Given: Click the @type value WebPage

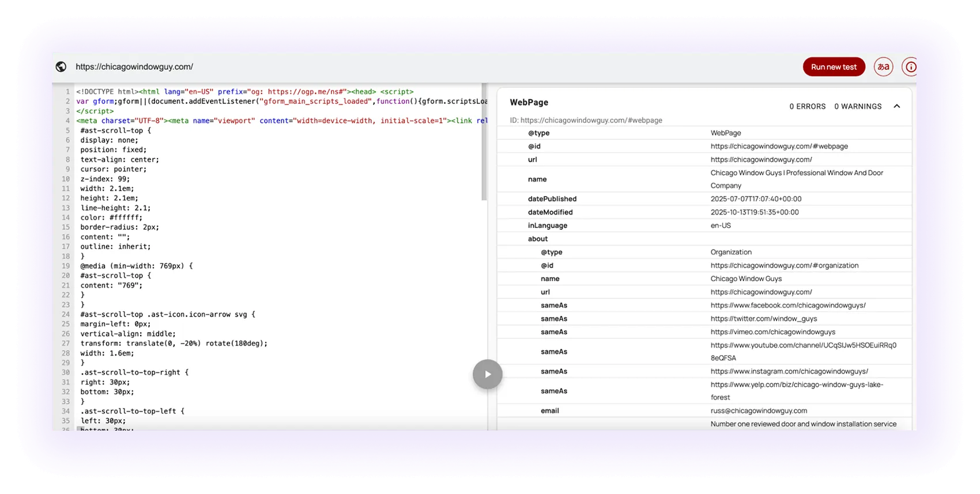Looking at the screenshot, I should tap(726, 133).
